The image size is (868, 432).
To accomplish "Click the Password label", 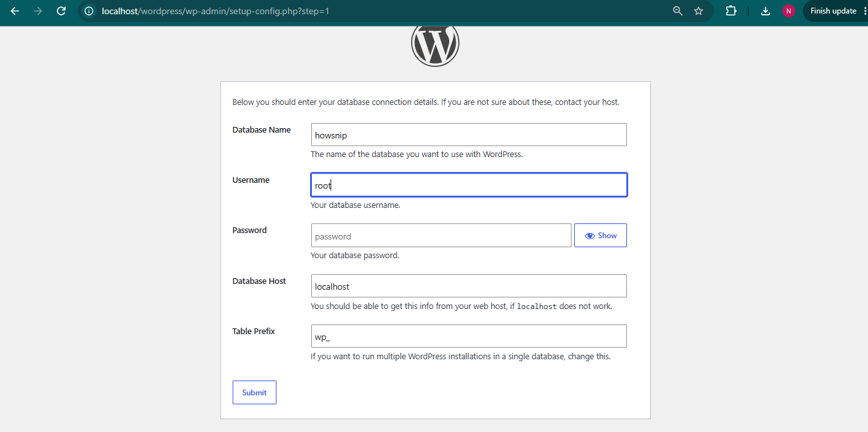I will point(249,230).
